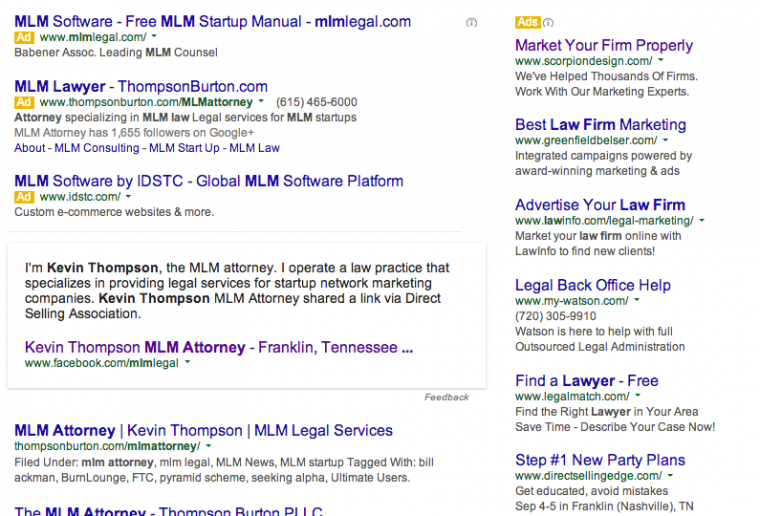Open the MLM Consulting sitelink

pos(96,148)
